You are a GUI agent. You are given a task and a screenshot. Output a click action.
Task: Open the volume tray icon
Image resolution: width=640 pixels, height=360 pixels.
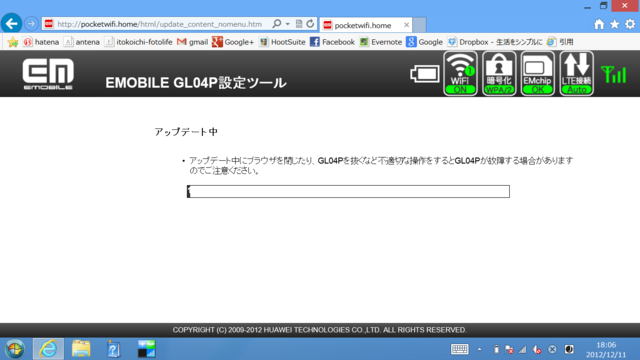pyautogui.click(x=537, y=349)
